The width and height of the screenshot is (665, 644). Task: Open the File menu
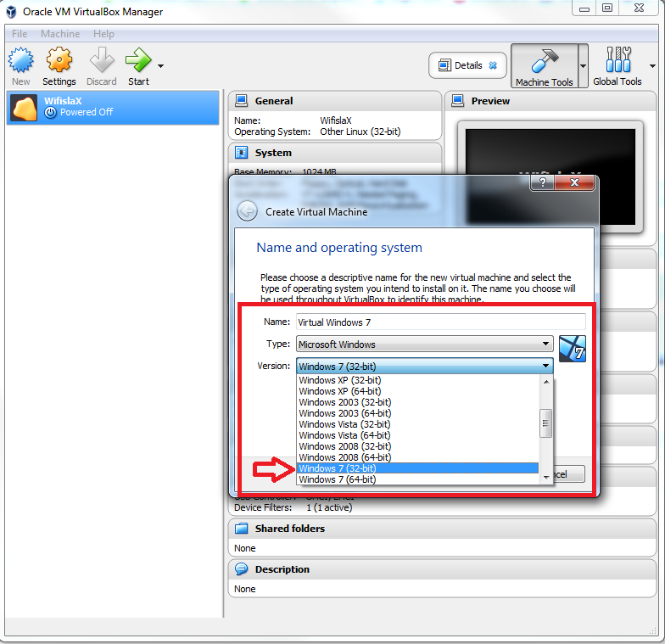pos(20,34)
